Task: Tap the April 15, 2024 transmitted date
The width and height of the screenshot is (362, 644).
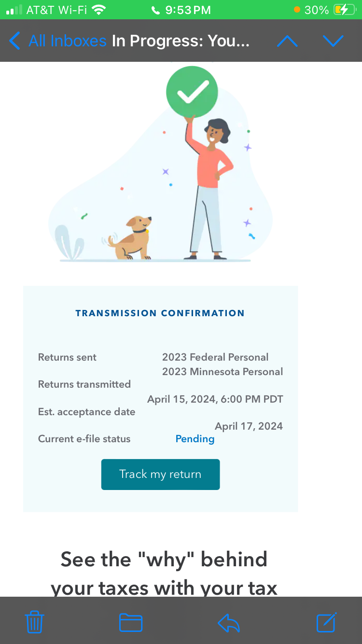Action: [215, 399]
